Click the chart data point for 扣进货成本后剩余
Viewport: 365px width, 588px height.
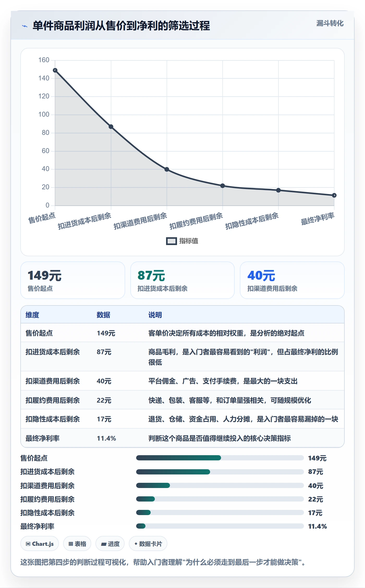(x=111, y=127)
